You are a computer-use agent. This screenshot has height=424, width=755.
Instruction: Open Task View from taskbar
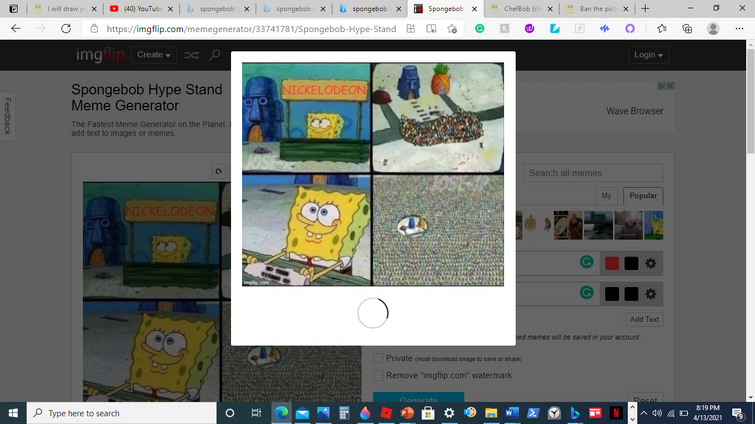256,413
